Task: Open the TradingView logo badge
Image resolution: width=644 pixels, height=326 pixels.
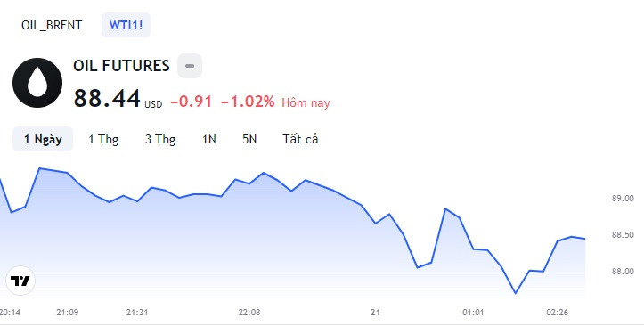Action: pos(20,281)
